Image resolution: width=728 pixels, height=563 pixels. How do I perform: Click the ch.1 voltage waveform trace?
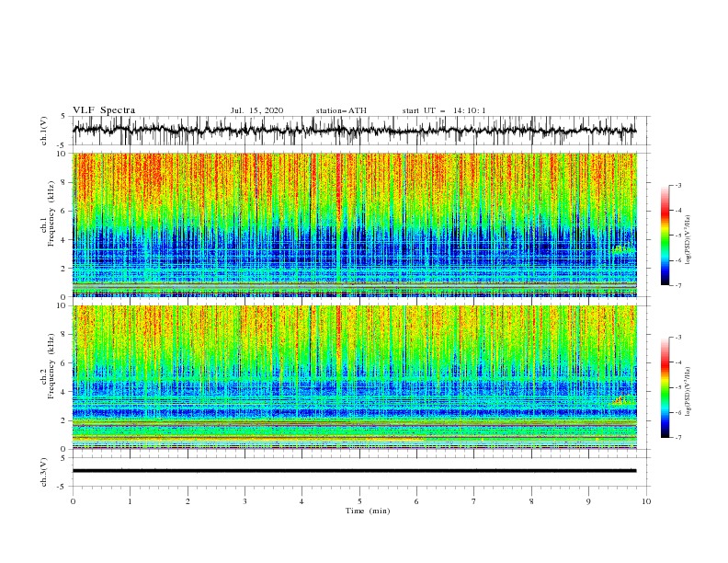click(x=354, y=131)
